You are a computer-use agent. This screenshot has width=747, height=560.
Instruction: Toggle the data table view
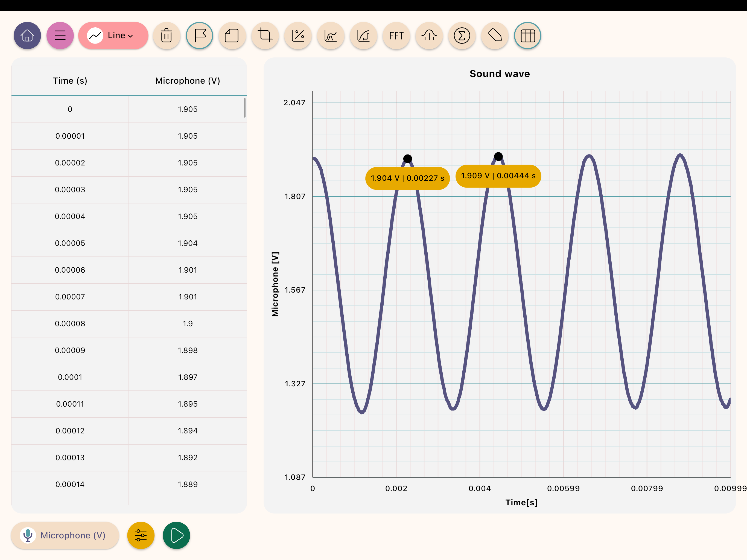coord(527,36)
